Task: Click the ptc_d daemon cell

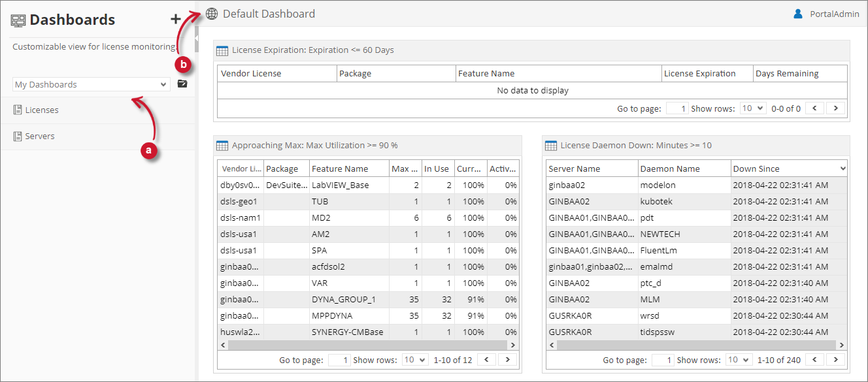Action: (x=684, y=283)
